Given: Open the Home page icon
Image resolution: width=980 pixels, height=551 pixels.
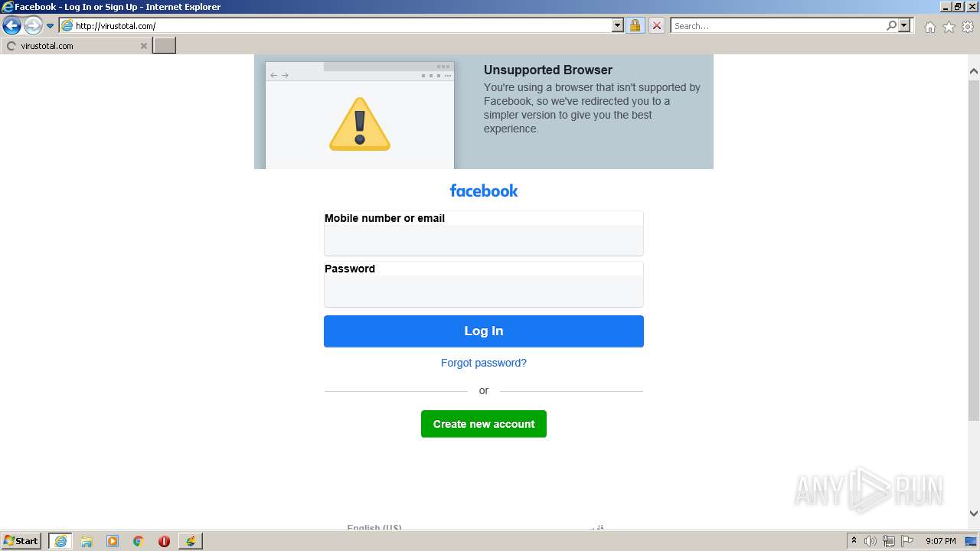Looking at the screenshot, I should point(929,27).
